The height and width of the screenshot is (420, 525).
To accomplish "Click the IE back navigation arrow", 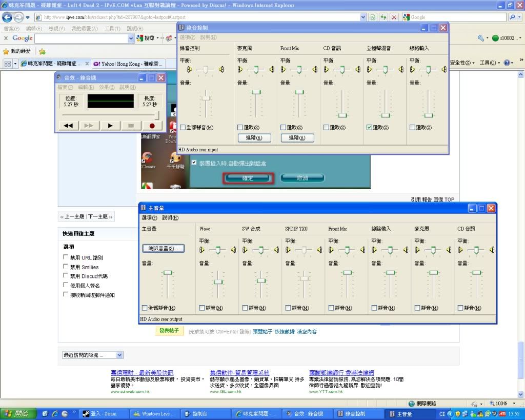I will [x=7, y=17].
